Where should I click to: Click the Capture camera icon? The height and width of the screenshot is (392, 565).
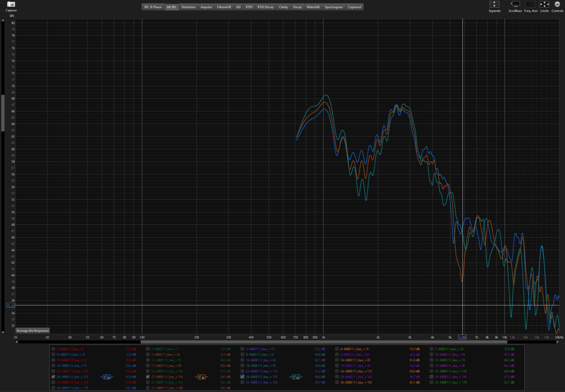(11, 4)
